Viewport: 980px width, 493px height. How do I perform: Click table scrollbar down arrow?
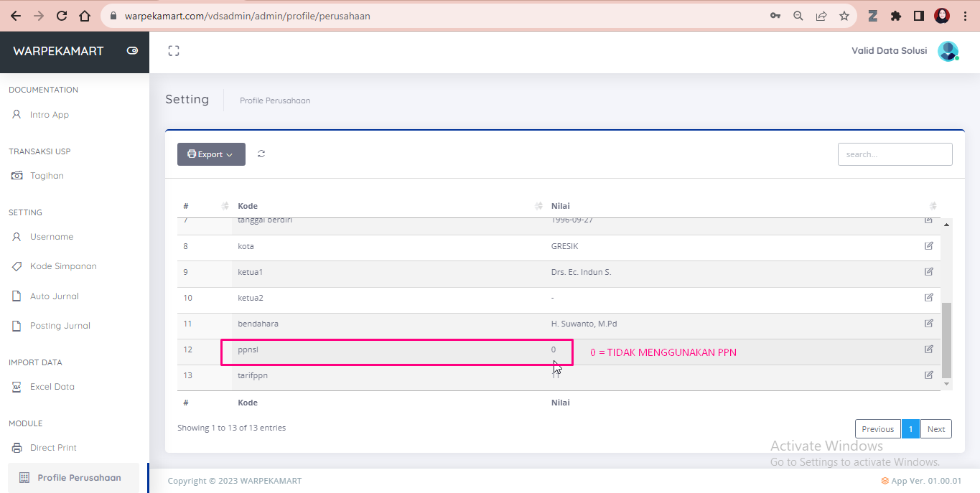[x=946, y=385]
